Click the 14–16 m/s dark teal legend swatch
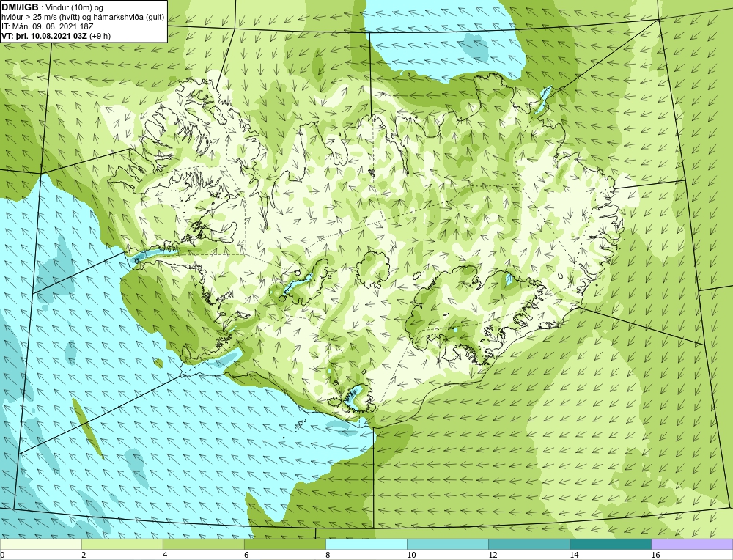Viewport: 733px width, 560px height. point(611,545)
